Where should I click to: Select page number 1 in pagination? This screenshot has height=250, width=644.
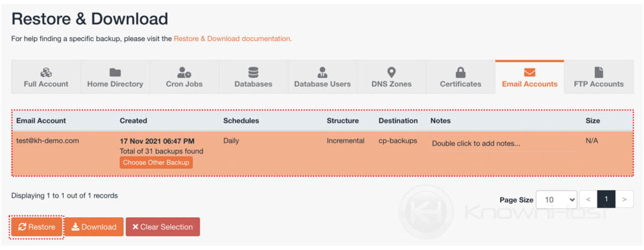click(606, 200)
